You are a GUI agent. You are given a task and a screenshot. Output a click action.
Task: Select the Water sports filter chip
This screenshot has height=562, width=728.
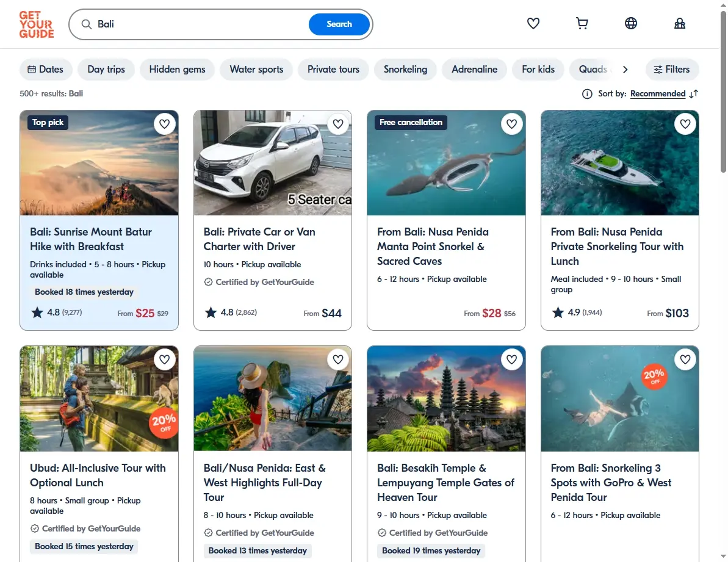[256, 70]
